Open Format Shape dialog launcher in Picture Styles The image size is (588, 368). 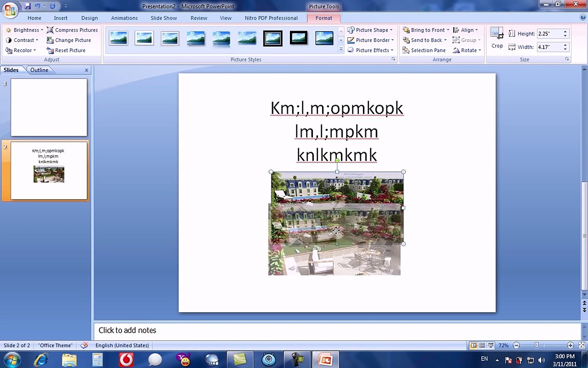pyautogui.click(x=394, y=59)
